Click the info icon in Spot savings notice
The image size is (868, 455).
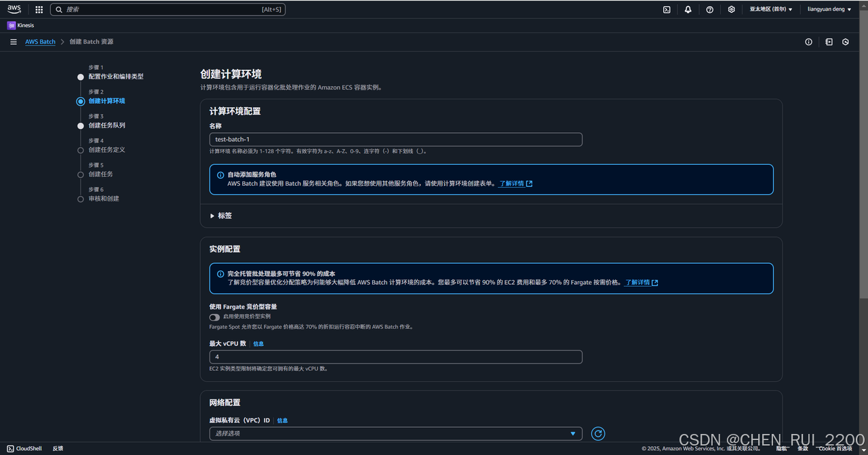pyautogui.click(x=220, y=274)
